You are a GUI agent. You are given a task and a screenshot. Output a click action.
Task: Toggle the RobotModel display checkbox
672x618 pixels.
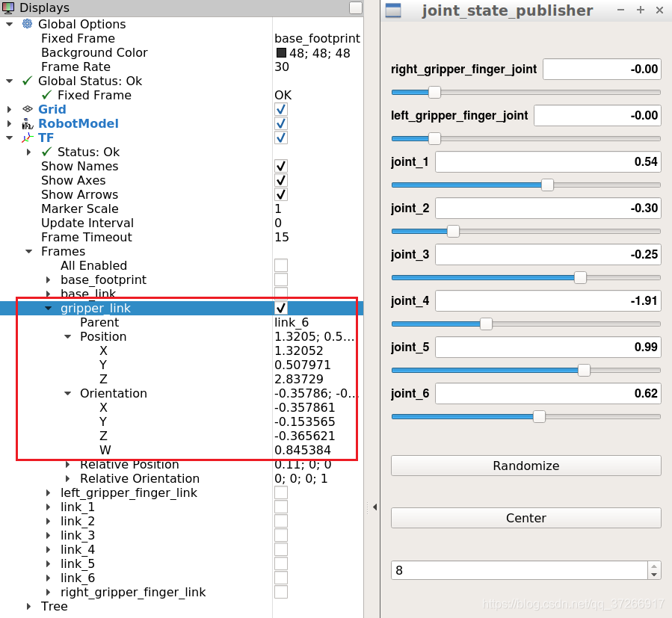(x=281, y=123)
